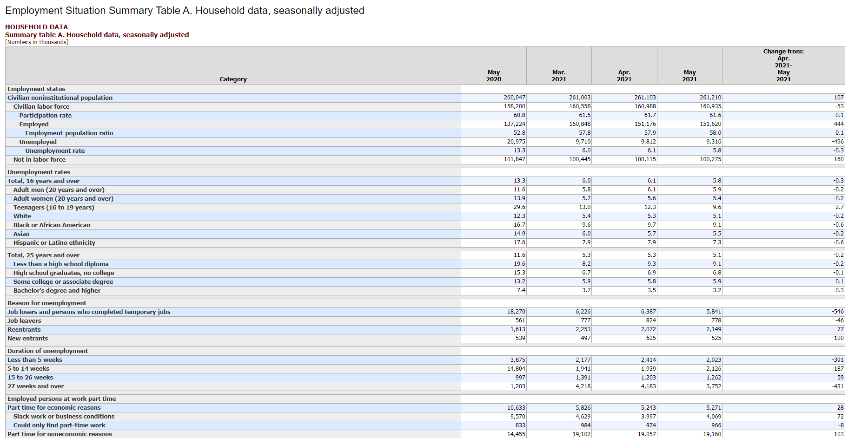
Task: Select the 'New entrants' row label
Action: 27,339
